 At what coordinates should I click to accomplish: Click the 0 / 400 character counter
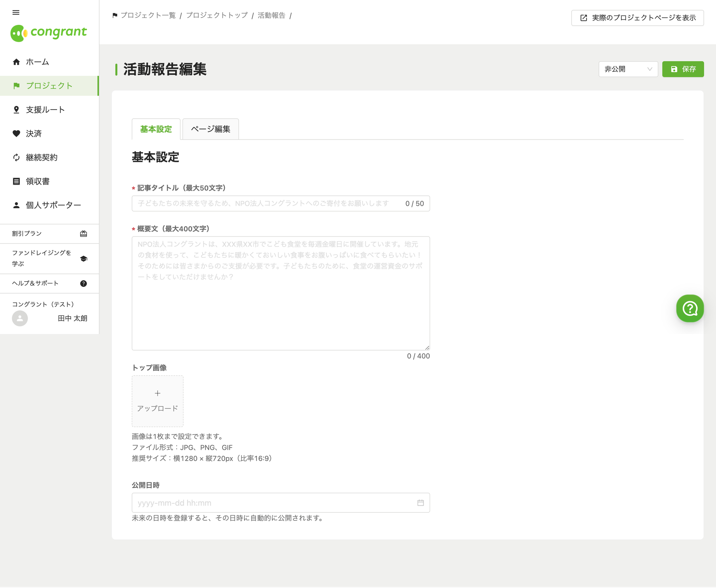tap(418, 356)
